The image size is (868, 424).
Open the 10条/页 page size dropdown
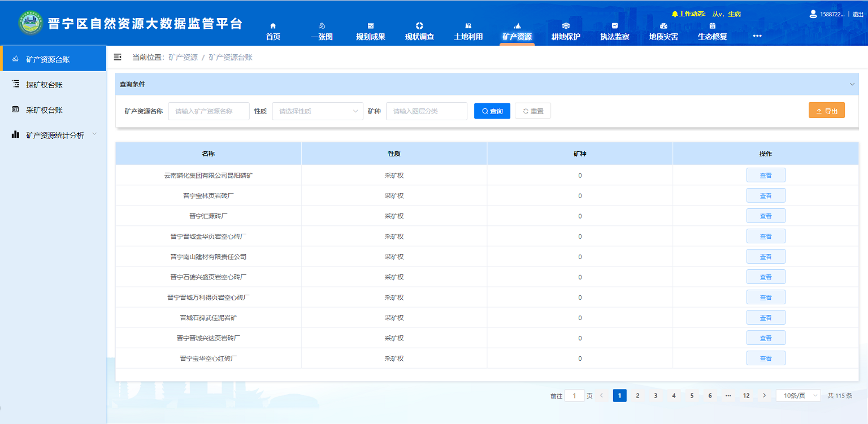click(x=798, y=396)
